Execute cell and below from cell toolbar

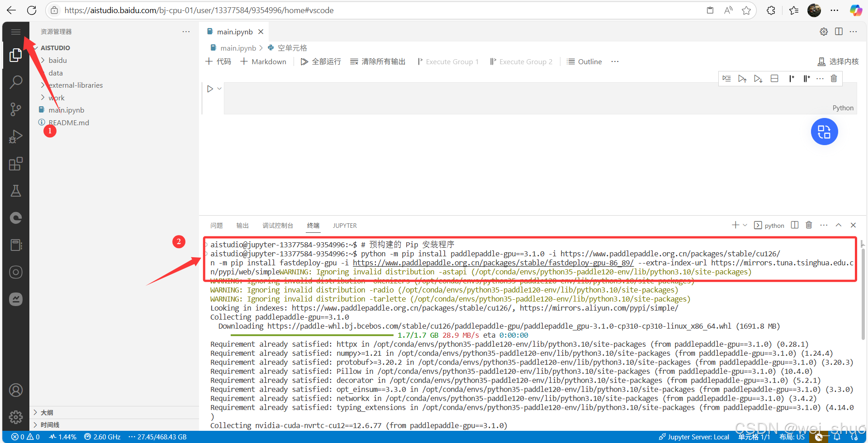758,79
